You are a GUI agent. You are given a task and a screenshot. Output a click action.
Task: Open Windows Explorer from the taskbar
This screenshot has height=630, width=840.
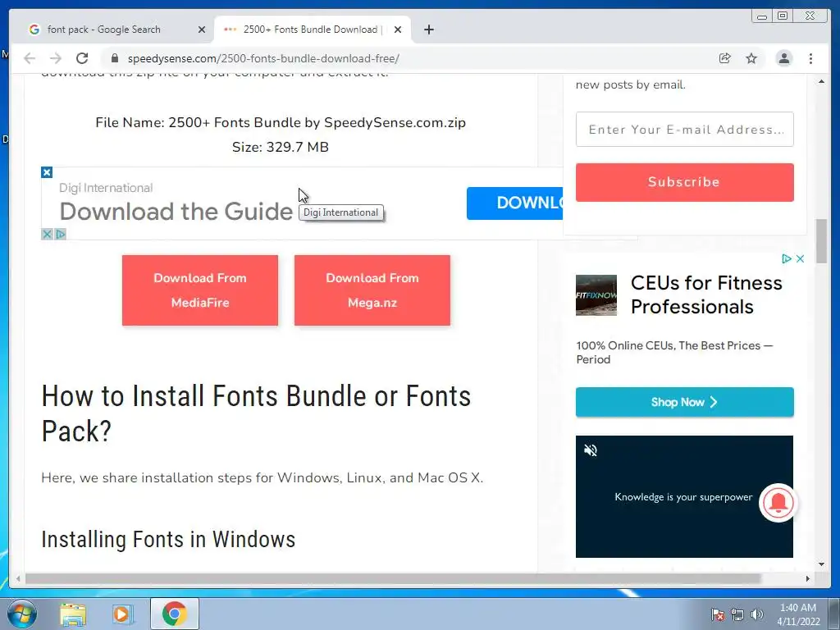tap(73, 614)
